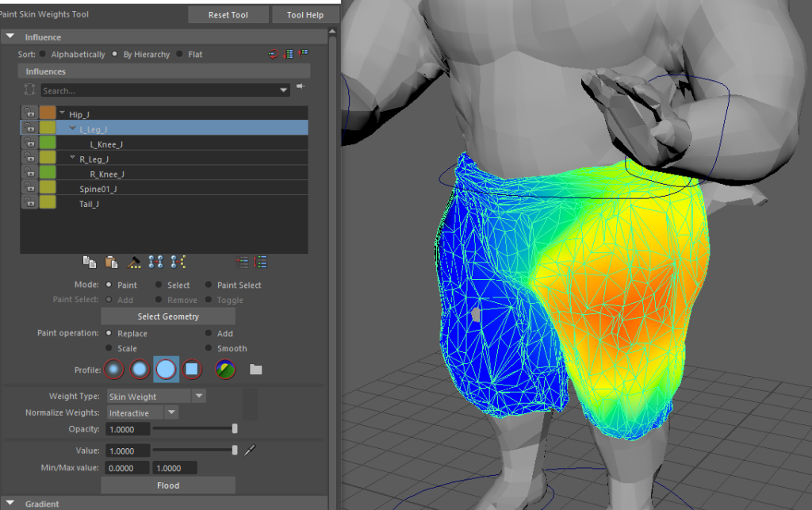The image size is (812, 510).
Task: Select the Spine01_J influence
Action: [x=98, y=189]
